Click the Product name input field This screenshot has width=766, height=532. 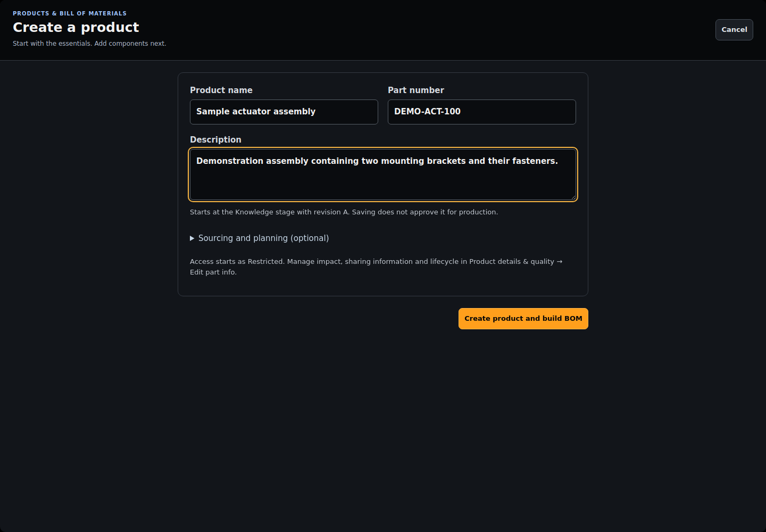[x=284, y=112]
